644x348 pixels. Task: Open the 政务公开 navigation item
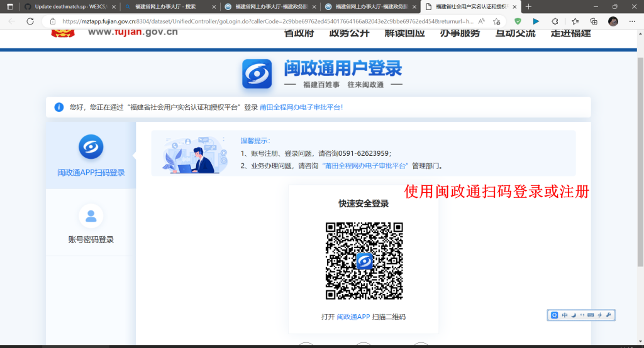click(x=349, y=33)
